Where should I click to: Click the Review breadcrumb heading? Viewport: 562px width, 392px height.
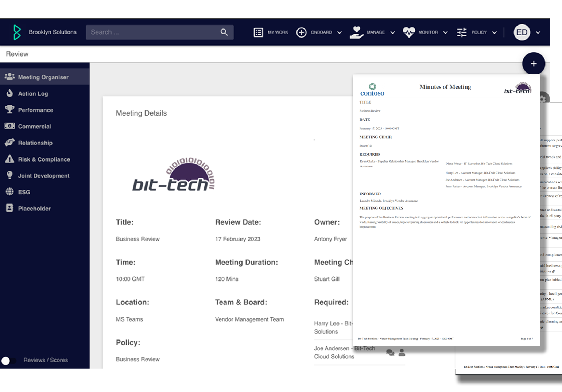[x=17, y=54]
